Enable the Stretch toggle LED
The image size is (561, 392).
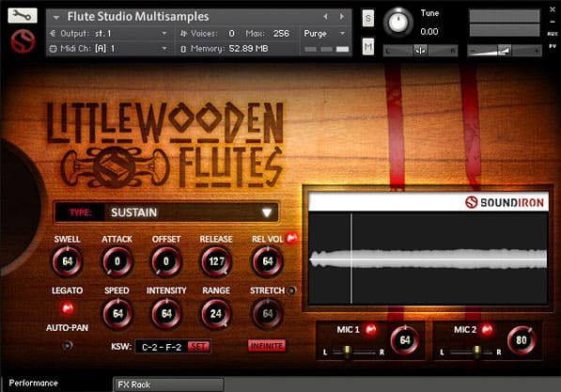[292, 290]
